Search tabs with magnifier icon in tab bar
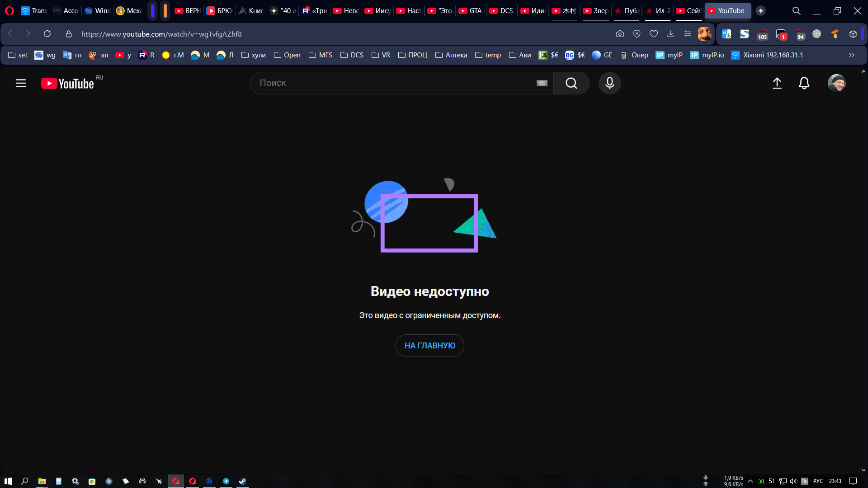The image size is (868, 488). [x=796, y=11]
